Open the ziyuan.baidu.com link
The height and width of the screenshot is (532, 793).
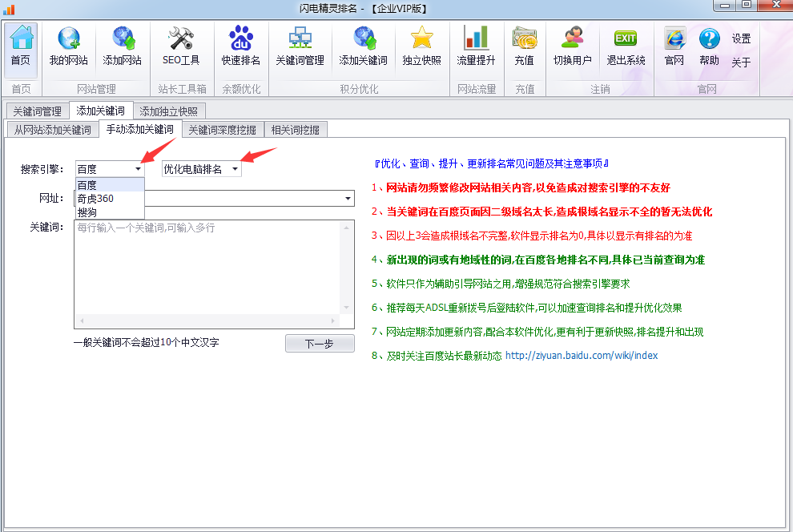tap(581, 355)
